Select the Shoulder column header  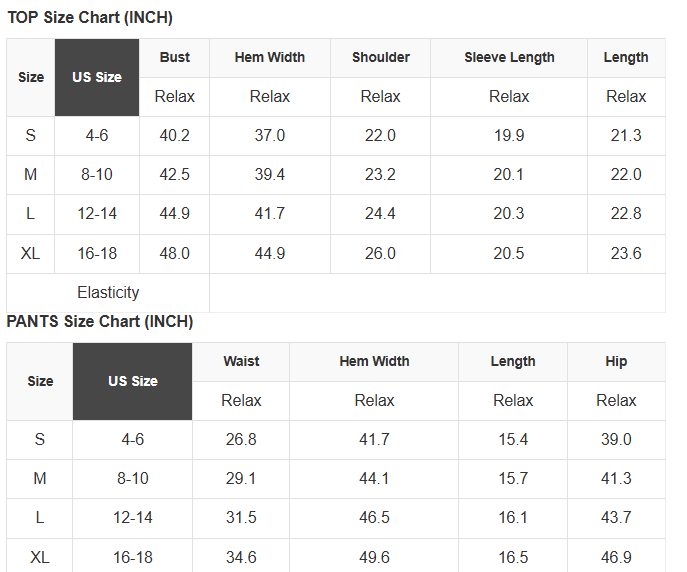(380, 57)
